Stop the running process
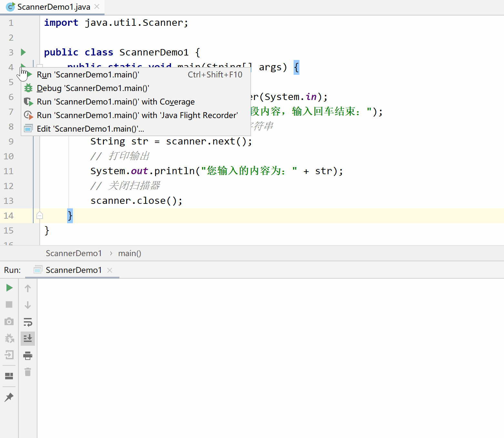 point(9,304)
